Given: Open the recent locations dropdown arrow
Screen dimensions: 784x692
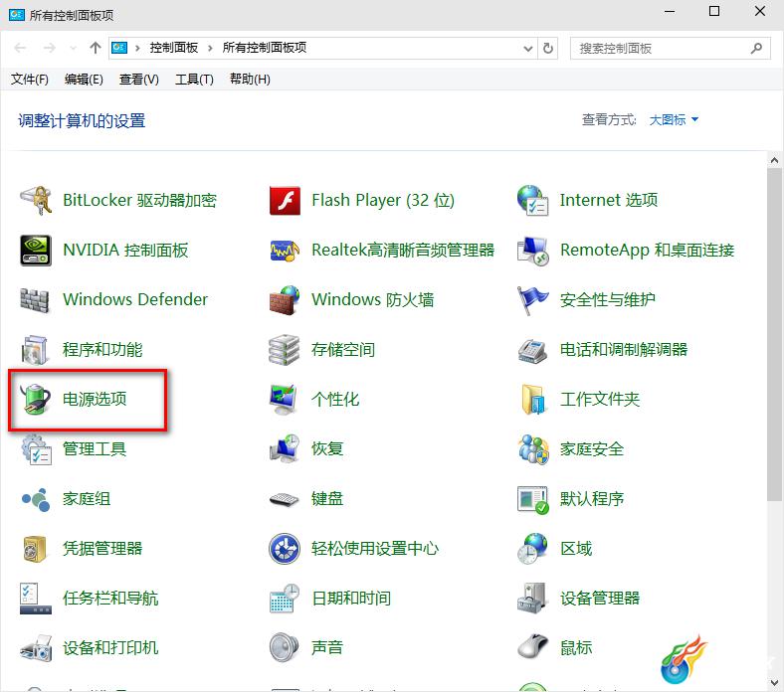Looking at the screenshot, I should click(73, 48).
